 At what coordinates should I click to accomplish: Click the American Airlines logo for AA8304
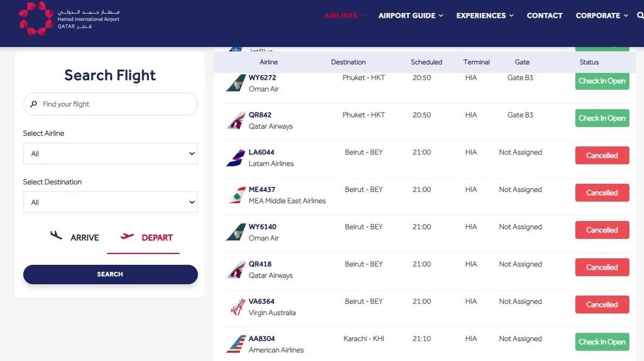pos(236,344)
